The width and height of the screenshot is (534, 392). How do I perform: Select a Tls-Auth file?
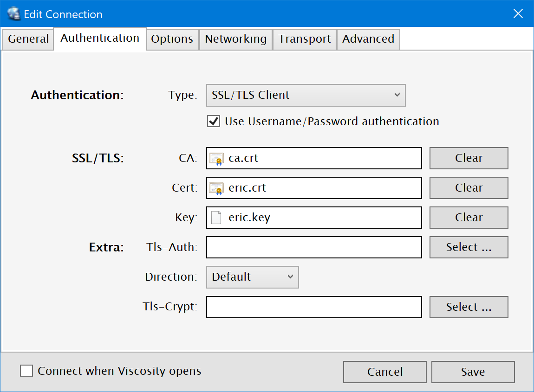pos(469,247)
